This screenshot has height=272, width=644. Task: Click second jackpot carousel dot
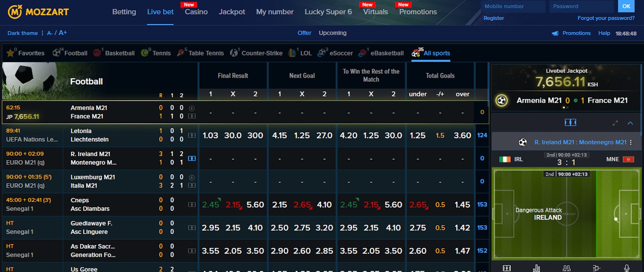pos(568,108)
